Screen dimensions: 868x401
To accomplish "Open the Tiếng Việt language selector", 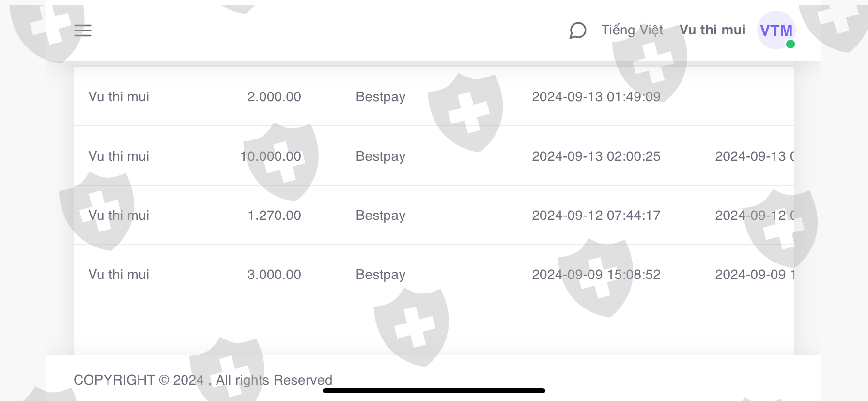I will [x=632, y=30].
